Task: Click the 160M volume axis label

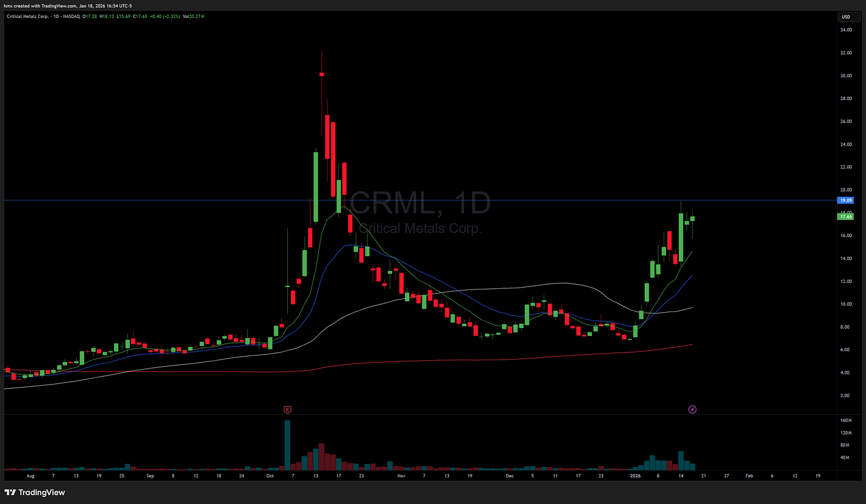Action: (x=845, y=420)
